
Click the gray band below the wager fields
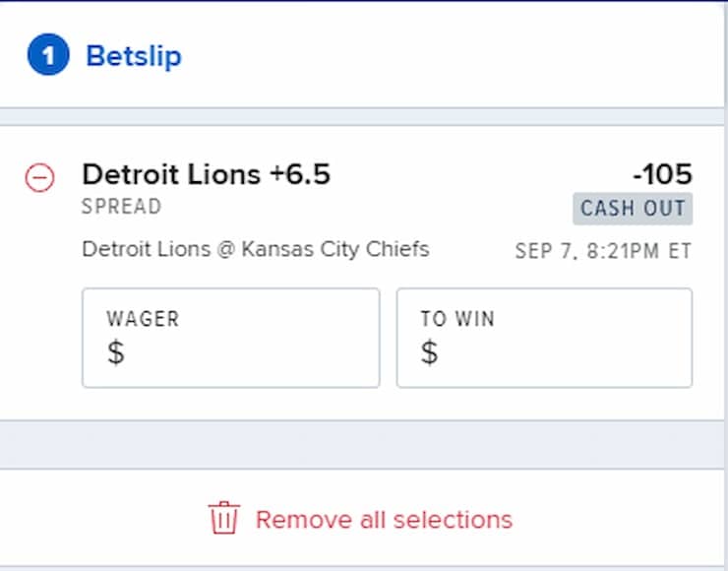(x=362, y=445)
